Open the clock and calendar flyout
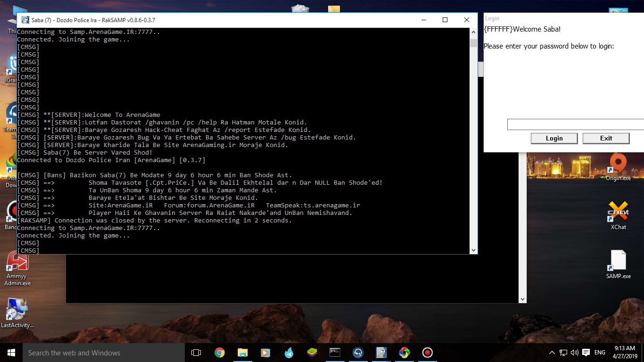The image size is (644, 362). click(x=624, y=353)
